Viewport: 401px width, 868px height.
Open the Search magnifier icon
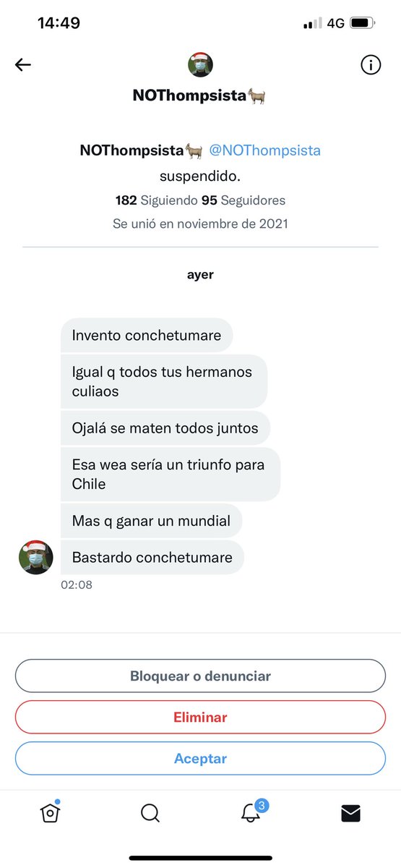point(150,813)
